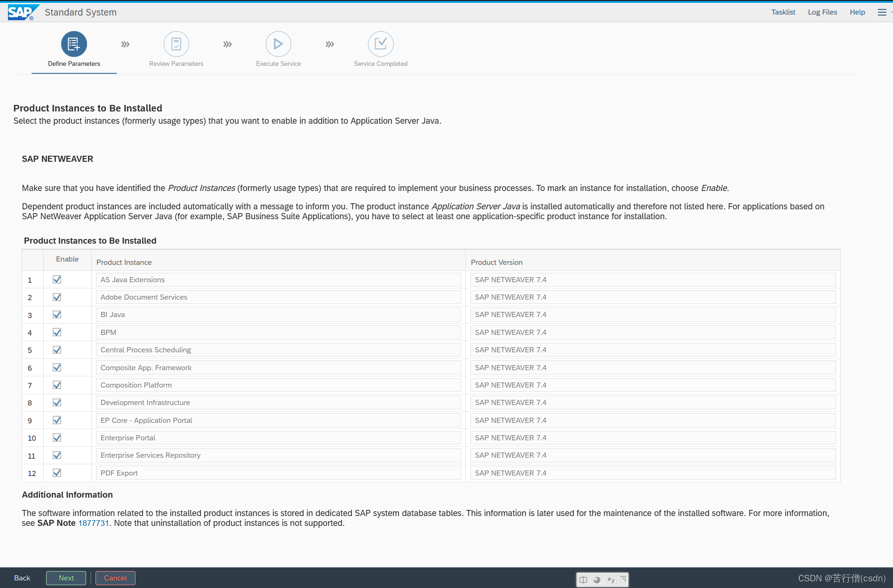Toggle the BPM enable checkbox
Viewport: 893px width, 588px height.
coord(57,332)
